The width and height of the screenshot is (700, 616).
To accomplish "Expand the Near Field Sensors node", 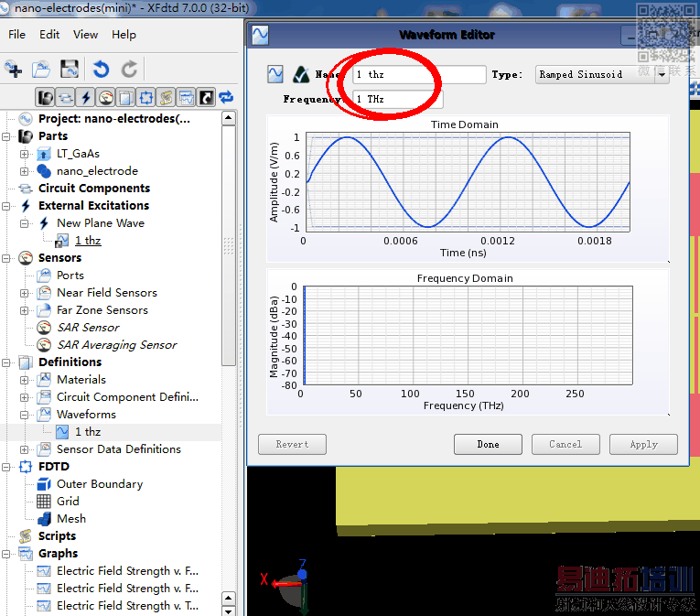I will 25,293.
